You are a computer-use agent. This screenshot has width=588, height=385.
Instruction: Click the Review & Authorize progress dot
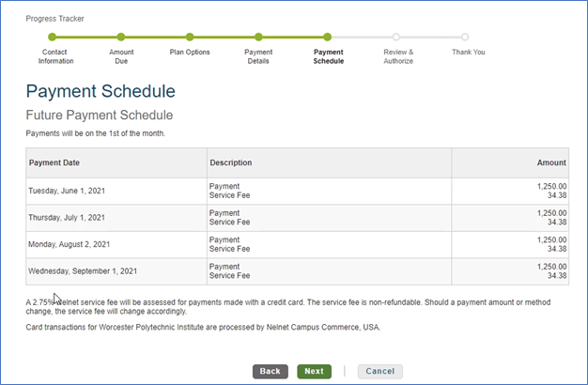[x=396, y=37]
